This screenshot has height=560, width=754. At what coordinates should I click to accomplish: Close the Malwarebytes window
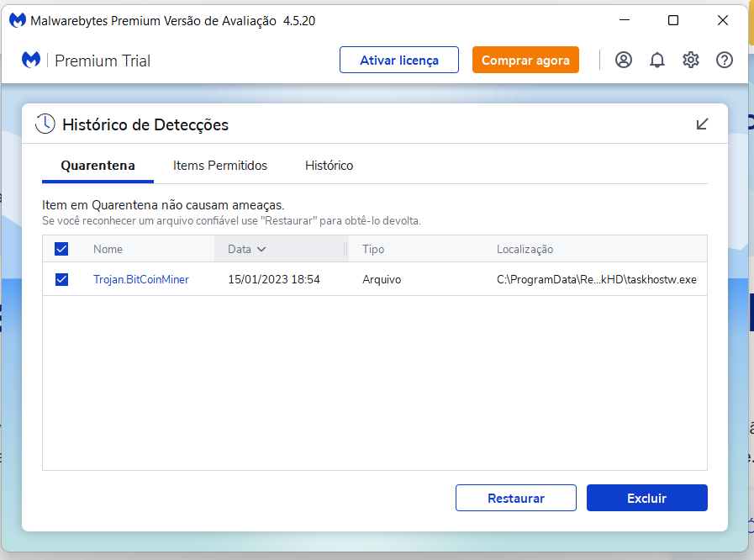tap(722, 20)
